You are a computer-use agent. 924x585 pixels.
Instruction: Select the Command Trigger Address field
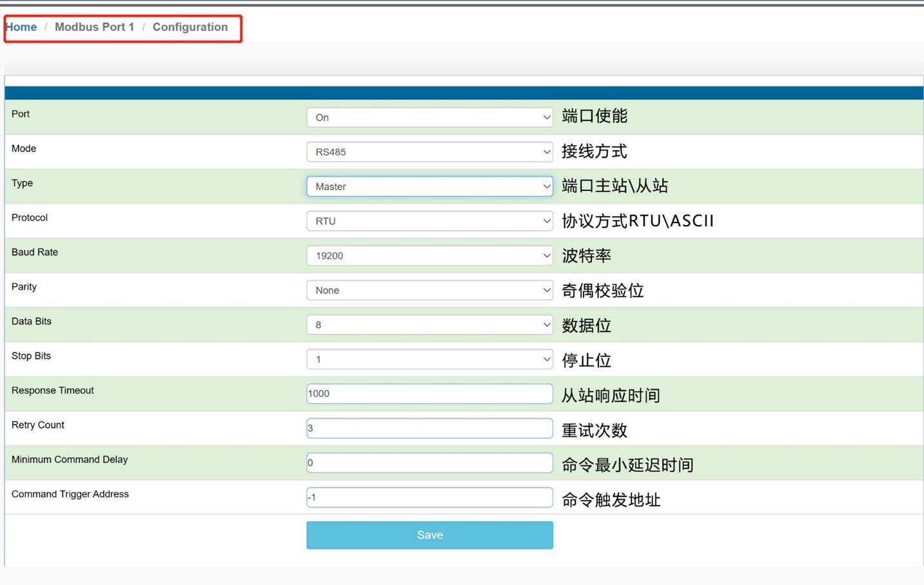point(429,497)
